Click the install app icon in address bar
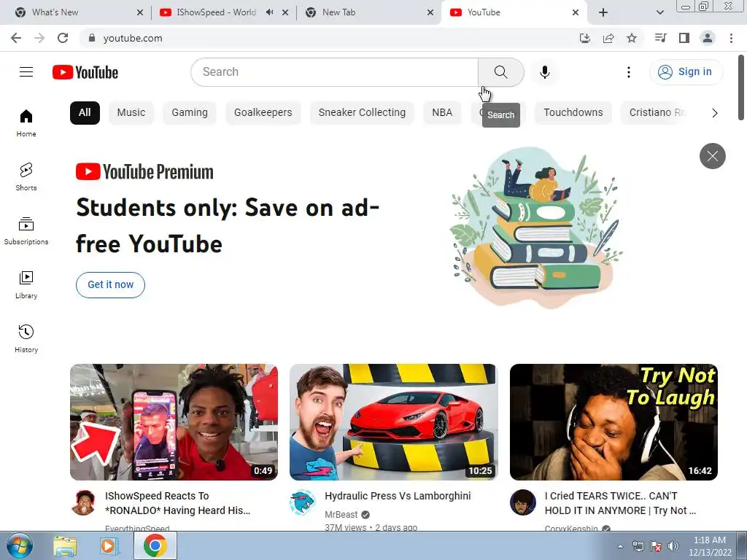Screen dimensions: 747x560 (x=585, y=38)
